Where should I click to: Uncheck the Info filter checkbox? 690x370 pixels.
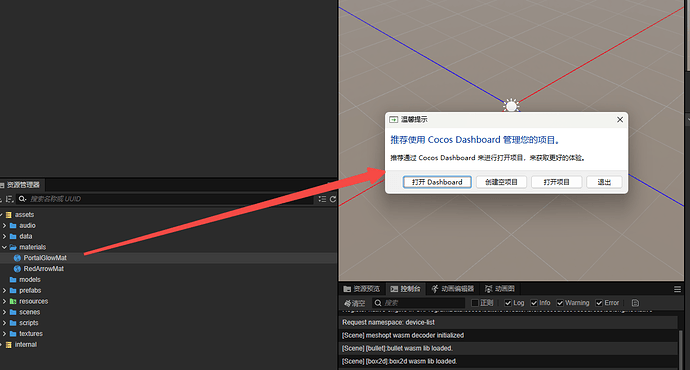click(534, 303)
